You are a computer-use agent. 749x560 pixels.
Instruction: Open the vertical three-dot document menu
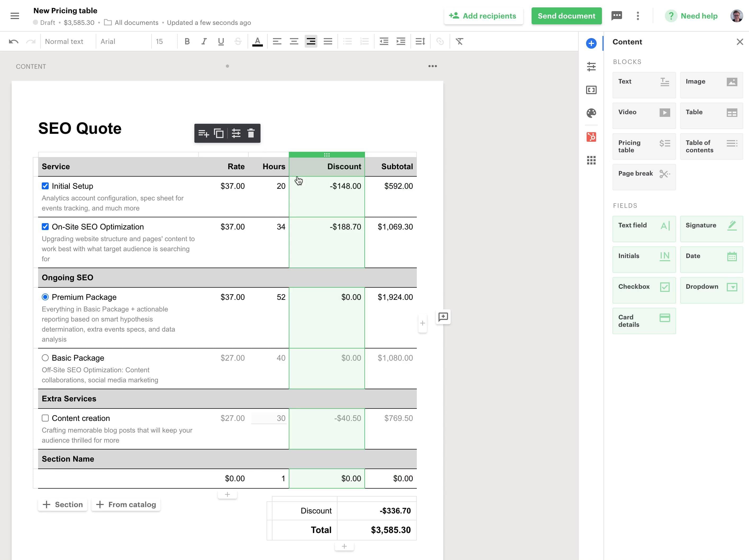tap(638, 16)
